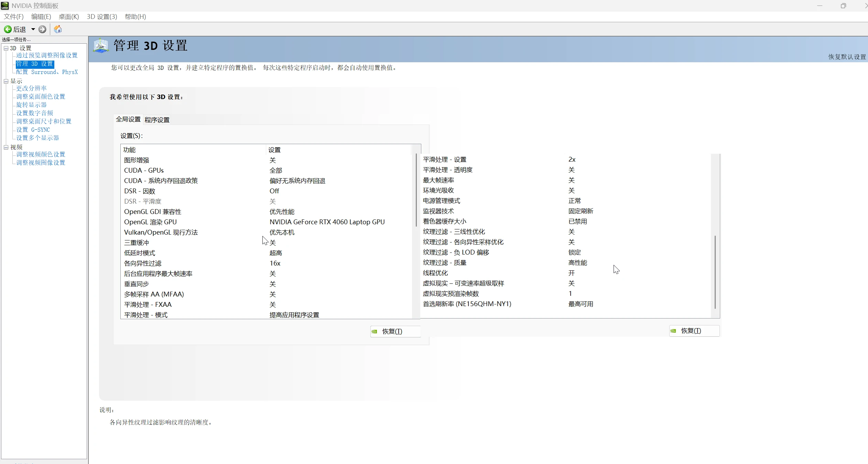Click the NVIDIA app icon in title bar
The image size is (868, 464).
click(5, 6)
